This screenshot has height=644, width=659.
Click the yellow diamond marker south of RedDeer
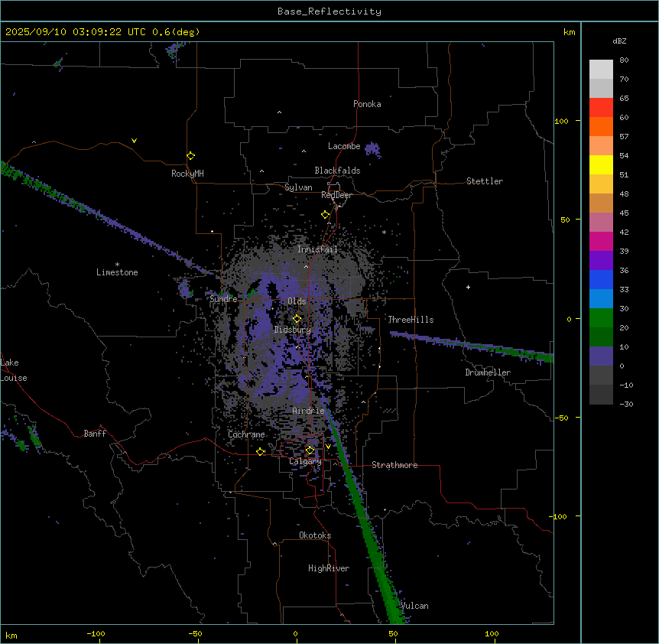[x=326, y=215]
